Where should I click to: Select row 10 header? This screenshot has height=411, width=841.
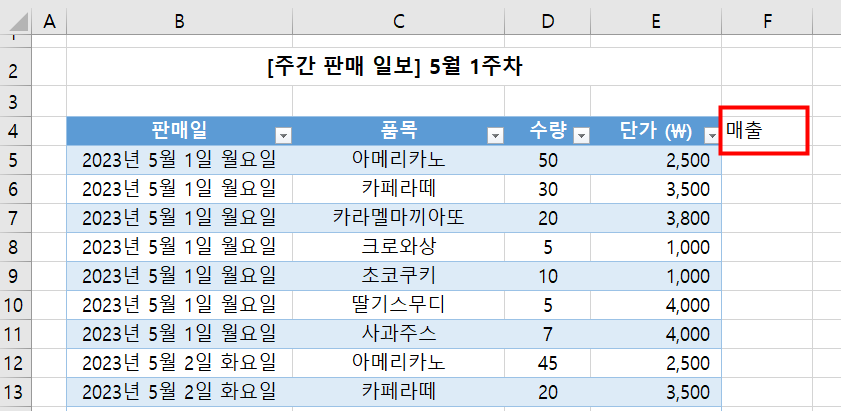pyautogui.click(x=16, y=305)
